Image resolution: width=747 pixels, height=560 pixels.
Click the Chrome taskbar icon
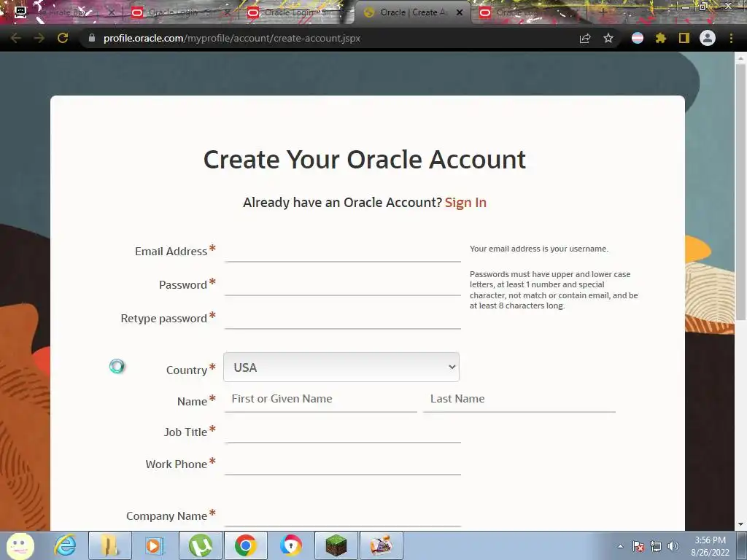(245, 545)
